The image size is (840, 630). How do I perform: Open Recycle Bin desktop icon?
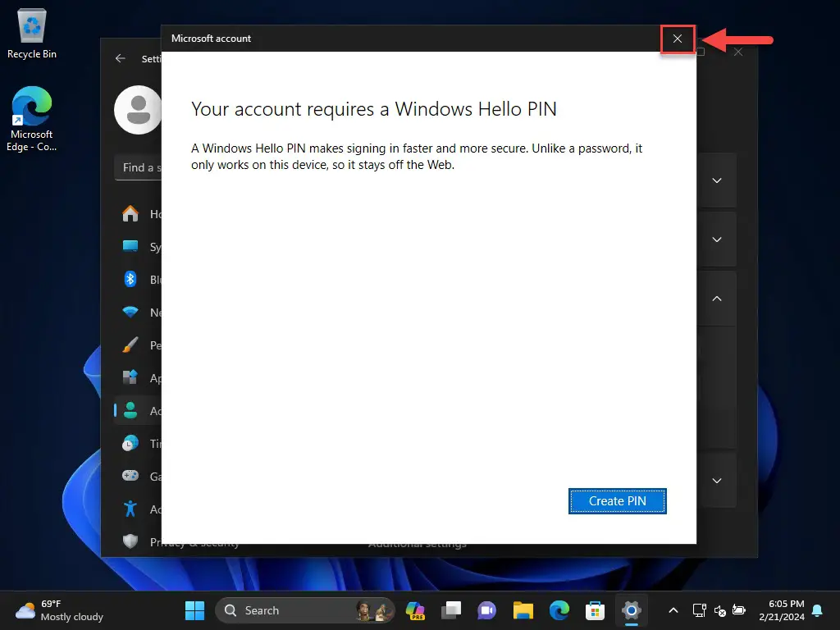coord(32,34)
